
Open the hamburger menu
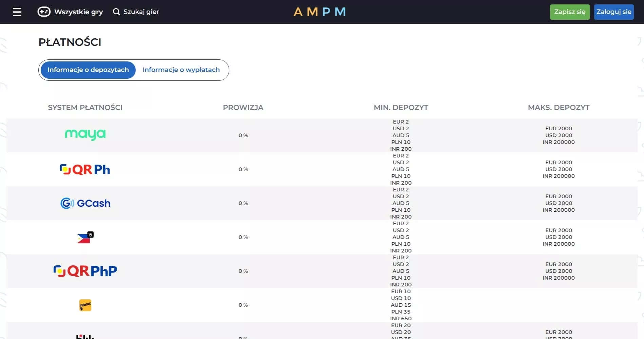pos(17,12)
